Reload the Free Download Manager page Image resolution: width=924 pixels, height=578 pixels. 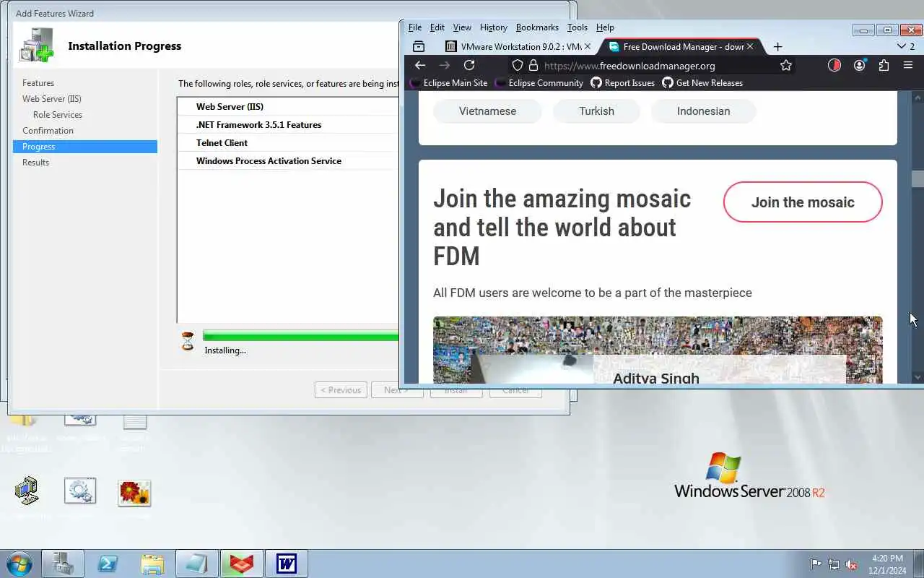point(469,65)
